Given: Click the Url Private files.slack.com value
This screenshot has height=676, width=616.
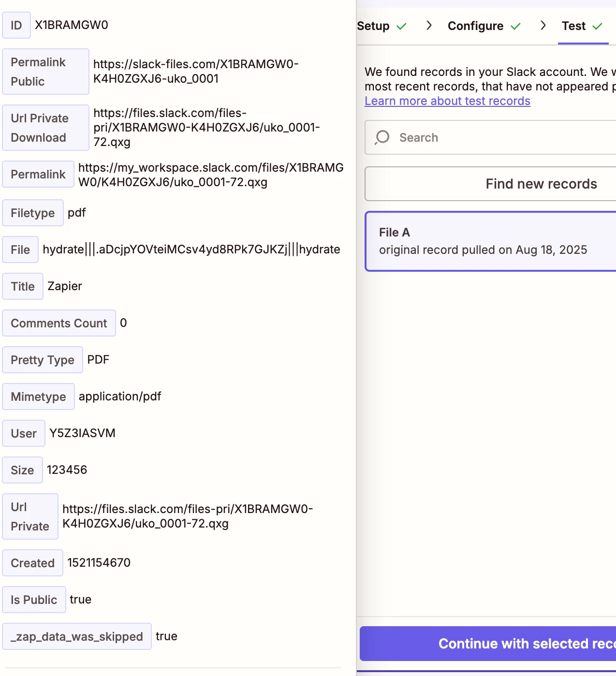Looking at the screenshot, I should coord(188,516).
